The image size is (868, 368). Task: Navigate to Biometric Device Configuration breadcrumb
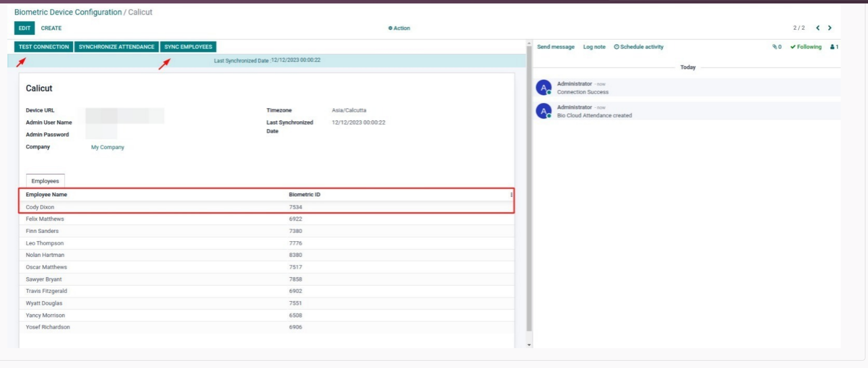[68, 12]
